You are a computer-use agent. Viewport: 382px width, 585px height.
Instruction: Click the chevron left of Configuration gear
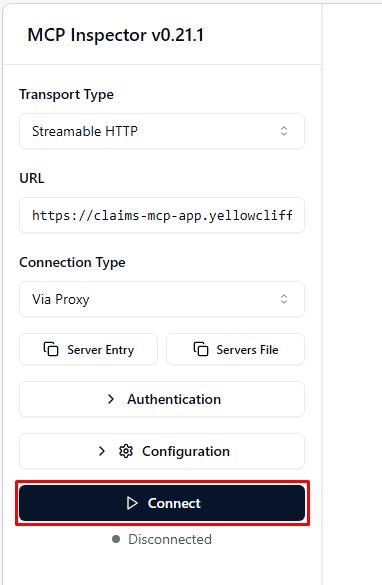coord(101,451)
